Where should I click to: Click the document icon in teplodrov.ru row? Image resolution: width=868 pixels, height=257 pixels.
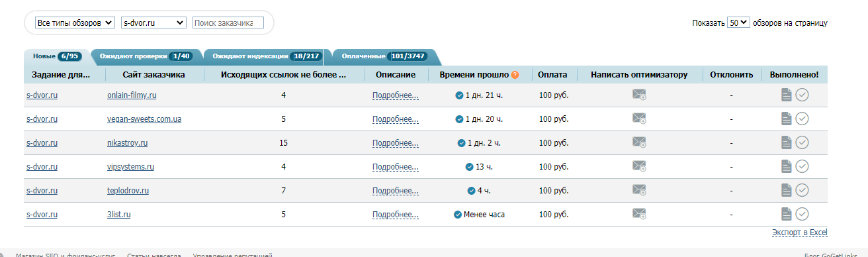[786, 191]
